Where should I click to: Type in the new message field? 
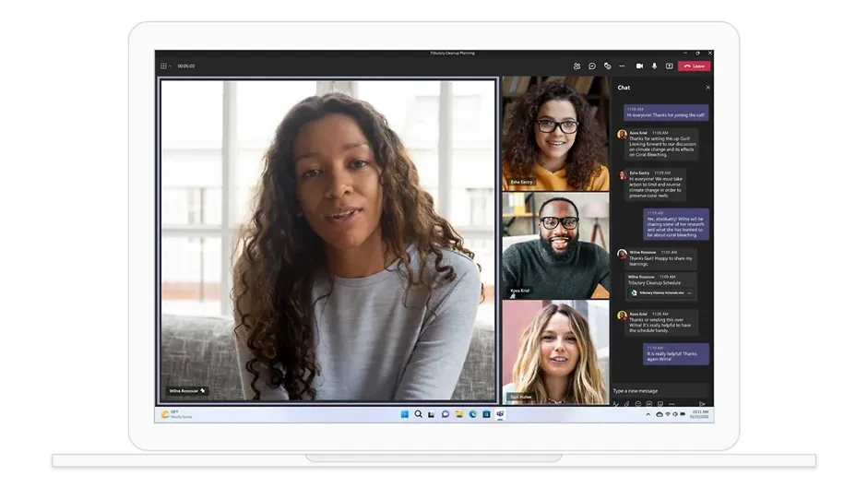(657, 390)
